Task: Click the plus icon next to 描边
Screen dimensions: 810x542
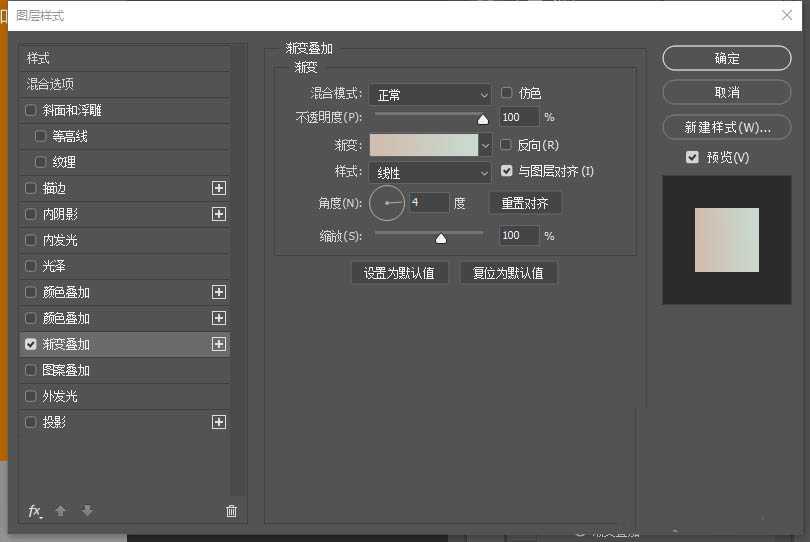Action: [219, 188]
